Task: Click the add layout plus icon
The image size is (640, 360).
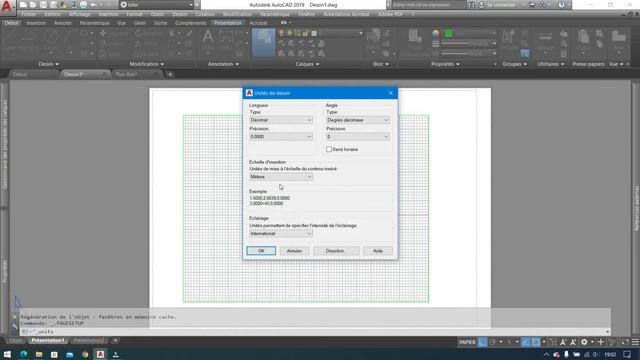Action: (x=116, y=340)
